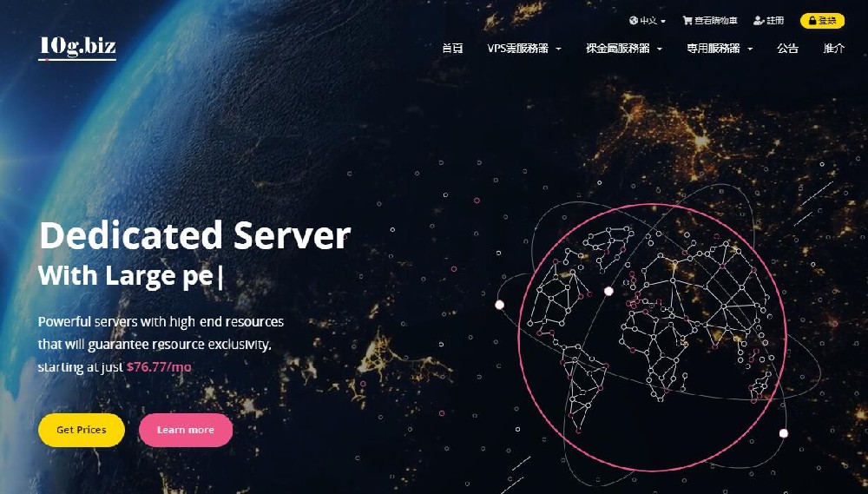The height and width of the screenshot is (494, 868).
Task: Expand the 中文 language dropdown
Action: click(x=648, y=21)
